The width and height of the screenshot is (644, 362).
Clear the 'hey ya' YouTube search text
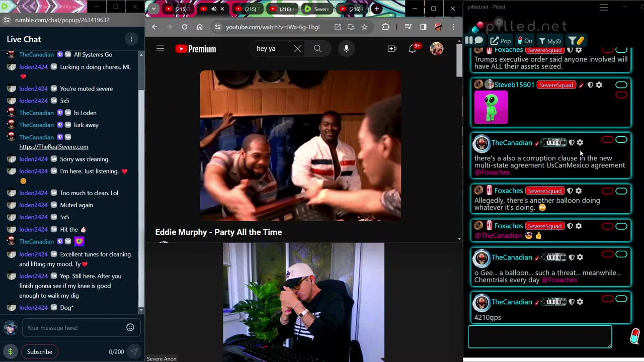298,49
